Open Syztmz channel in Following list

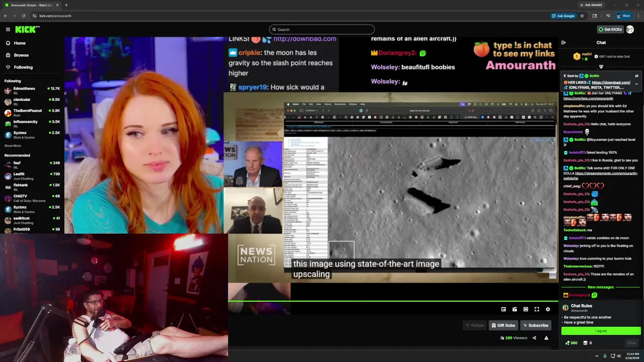[32, 134]
